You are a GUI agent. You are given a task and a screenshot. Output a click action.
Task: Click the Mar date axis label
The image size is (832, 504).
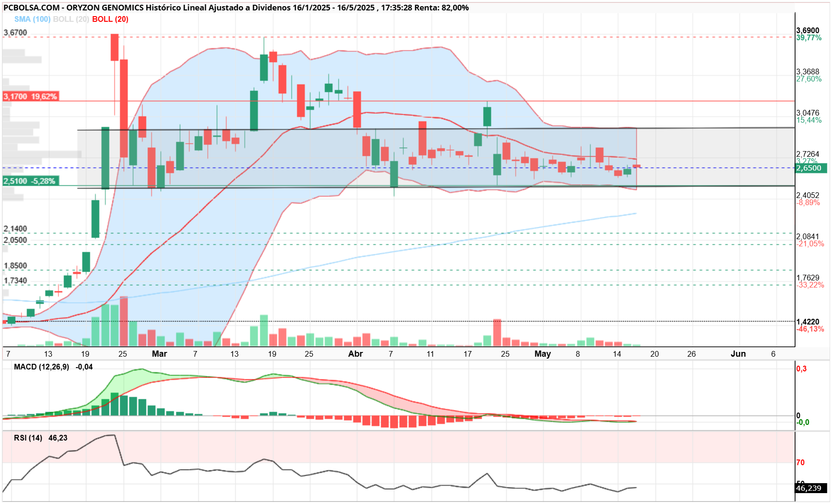pyautogui.click(x=159, y=354)
